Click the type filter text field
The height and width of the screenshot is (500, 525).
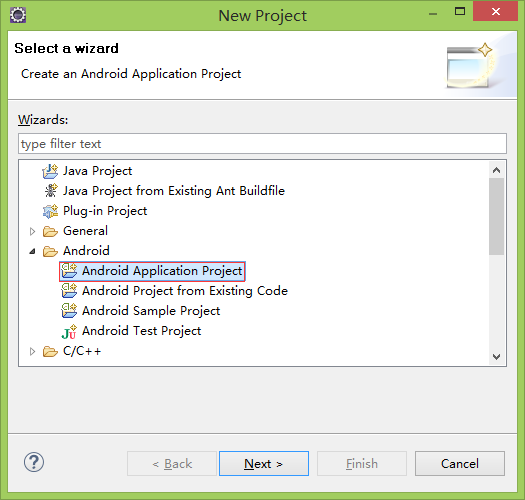[262, 144]
